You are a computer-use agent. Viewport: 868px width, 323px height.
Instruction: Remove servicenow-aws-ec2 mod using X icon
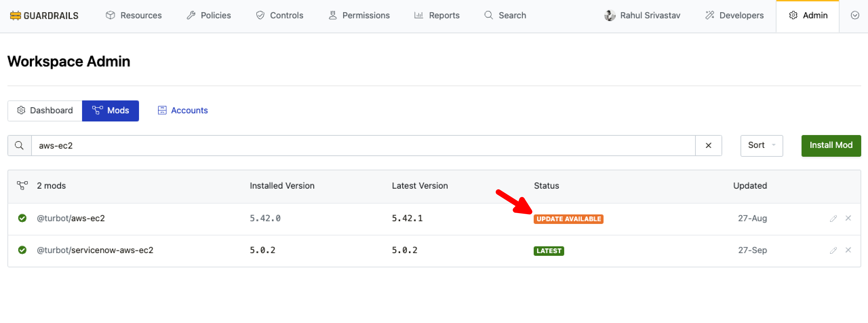pos(848,250)
